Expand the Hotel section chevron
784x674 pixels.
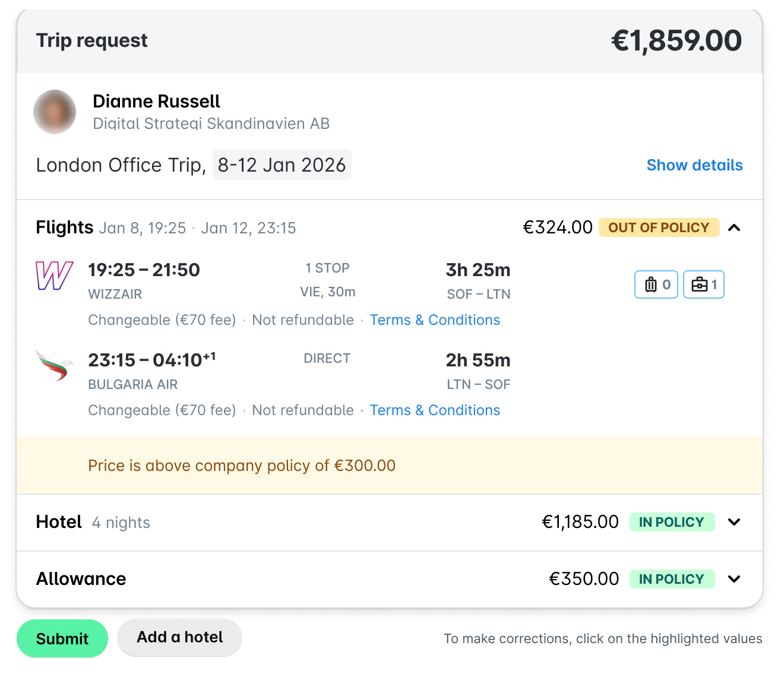pyautogui.click(x=734, y=522)
